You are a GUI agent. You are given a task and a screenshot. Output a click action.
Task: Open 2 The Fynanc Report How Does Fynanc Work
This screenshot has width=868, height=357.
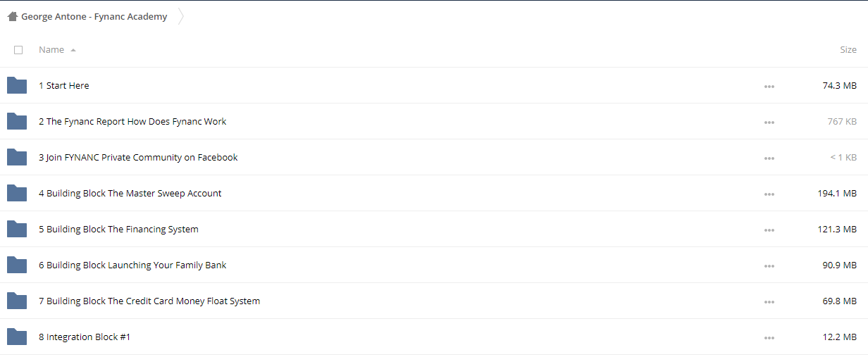[132, 121]
